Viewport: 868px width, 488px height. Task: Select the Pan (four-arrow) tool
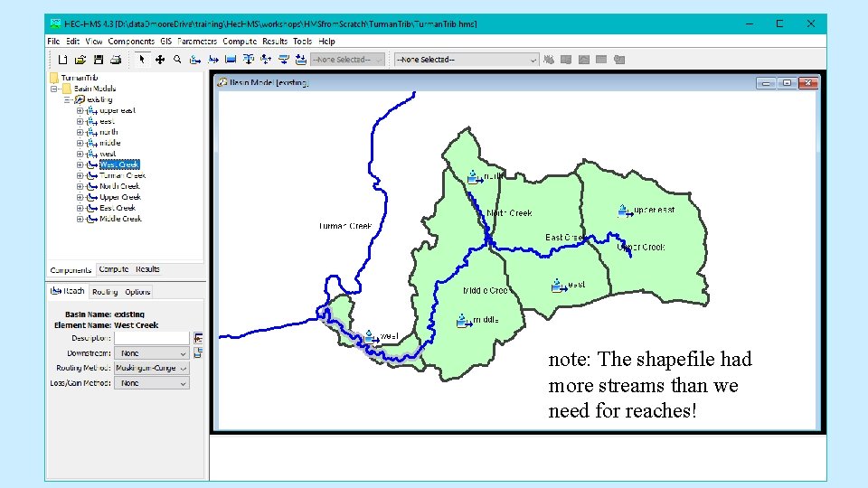click(x=159, y=60)
